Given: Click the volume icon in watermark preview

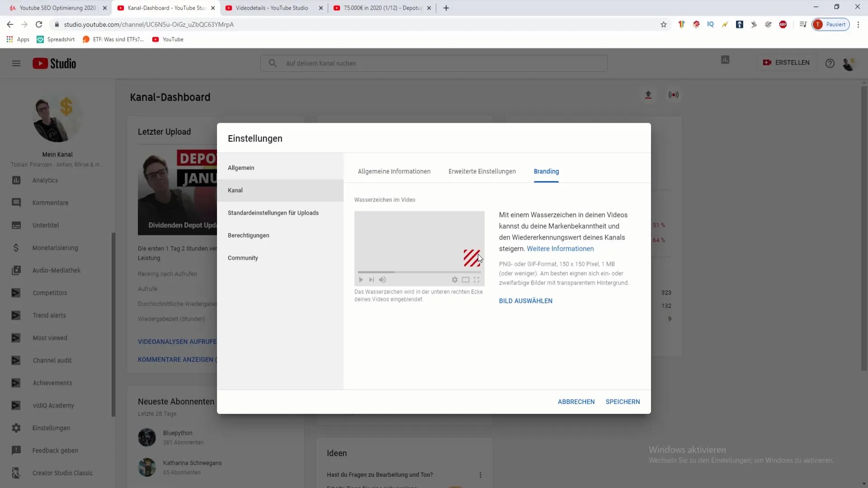Looking at the screenshot, I should click(x=382, y=280).
